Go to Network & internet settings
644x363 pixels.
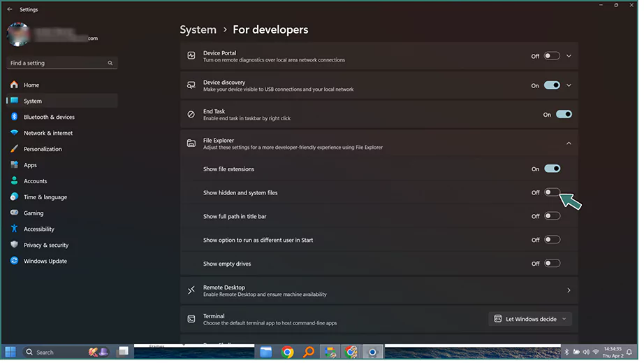click(x=62, y=134)
